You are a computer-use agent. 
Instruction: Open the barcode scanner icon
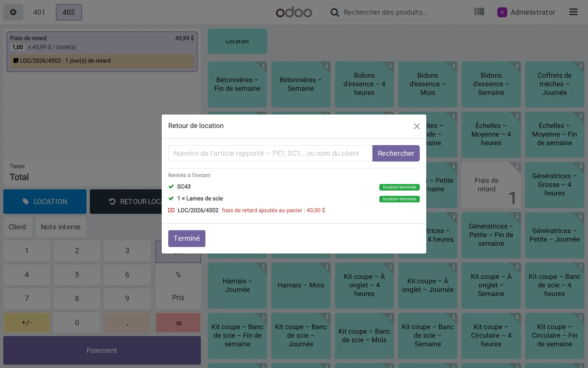(479, 12)
